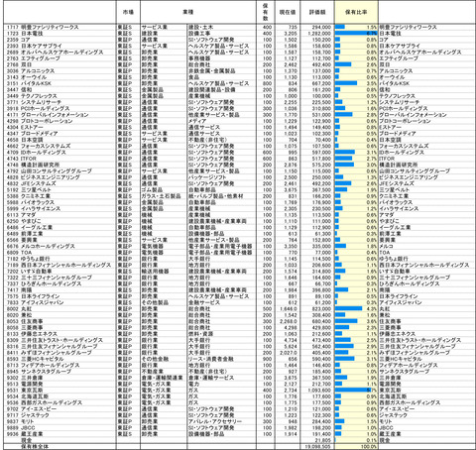Image resolution: width=476 pixels, height=450 pixels.
Task: Click the 金融サービス cell
Action: (x=221, y=302)
